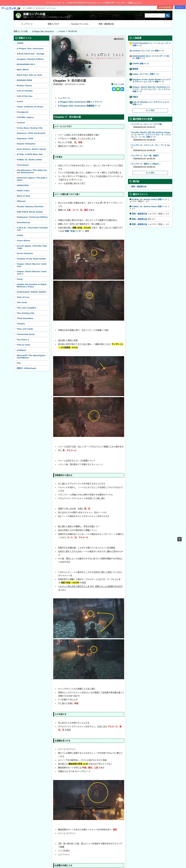Open Crime Boss: Rockay City sidebar entry
This screenshot has height=868, width=186.
[30, 128]
